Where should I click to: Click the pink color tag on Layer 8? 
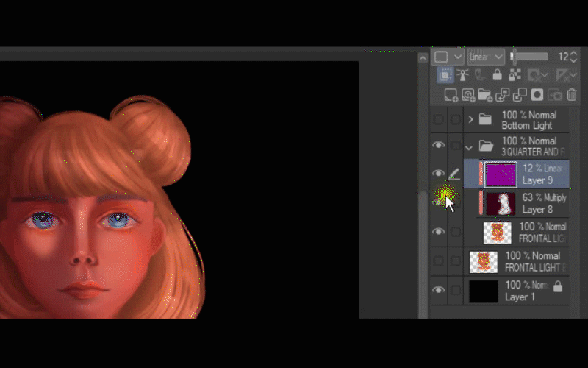tap(481, 203)
